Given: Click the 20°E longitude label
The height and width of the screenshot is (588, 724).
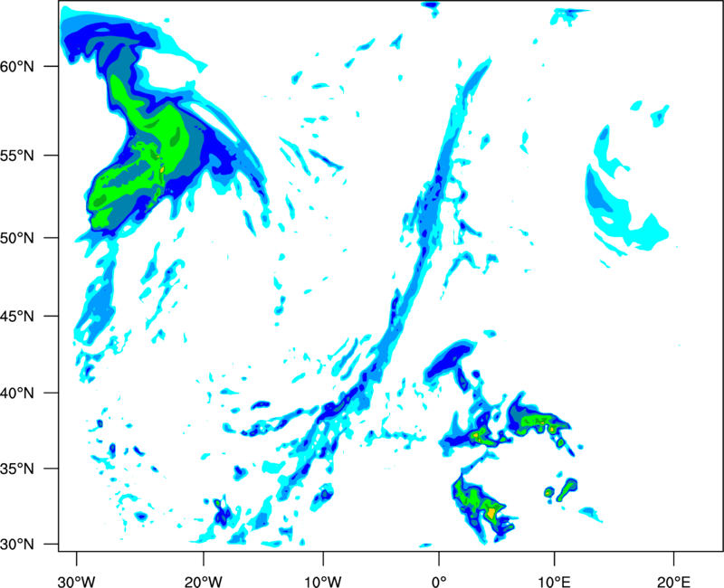Looking at the screenshot, I should click(x=673, y=582).
